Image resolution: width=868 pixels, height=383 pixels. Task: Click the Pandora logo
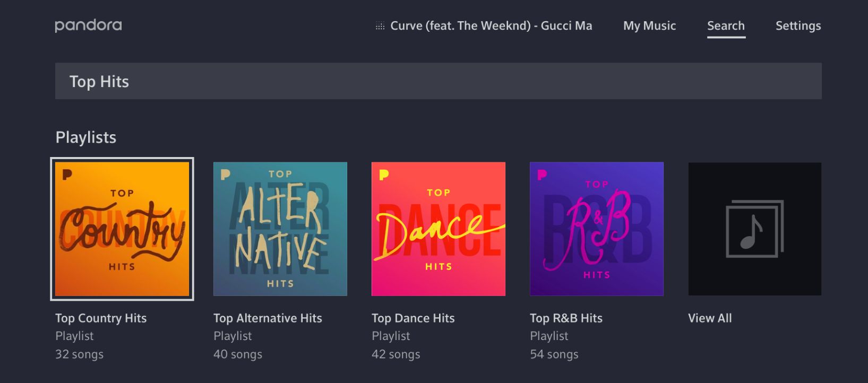pyautogui.click(x=88, y=25)
